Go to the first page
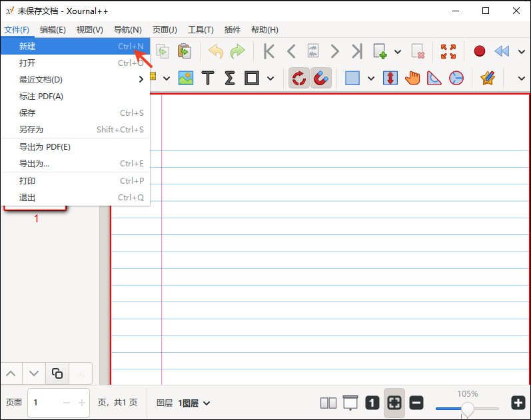Viewport: 531px width, 420px height. tap(269, 51)
